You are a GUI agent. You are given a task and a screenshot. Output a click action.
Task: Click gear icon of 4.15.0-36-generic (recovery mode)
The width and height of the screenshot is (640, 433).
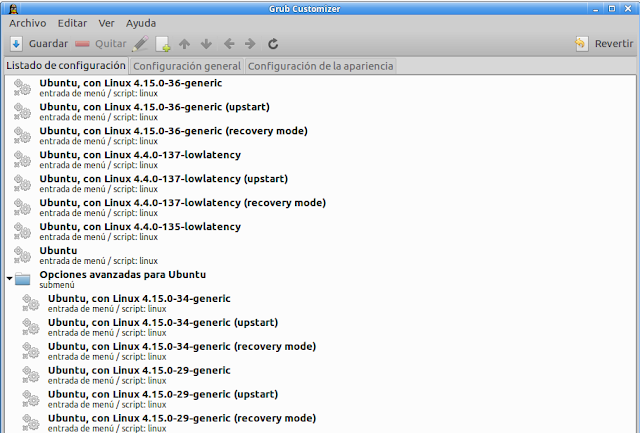[22, 135]
